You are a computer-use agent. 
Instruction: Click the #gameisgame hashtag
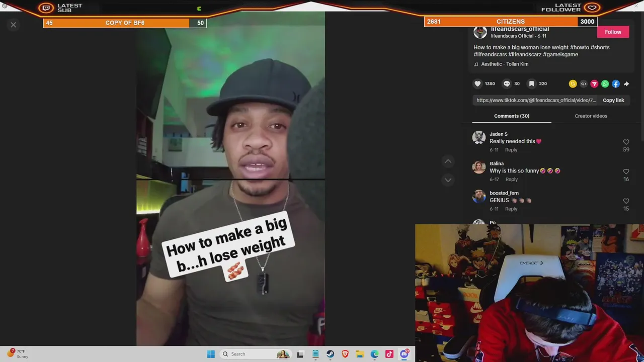pyautogui.click(x=560, y=54)
